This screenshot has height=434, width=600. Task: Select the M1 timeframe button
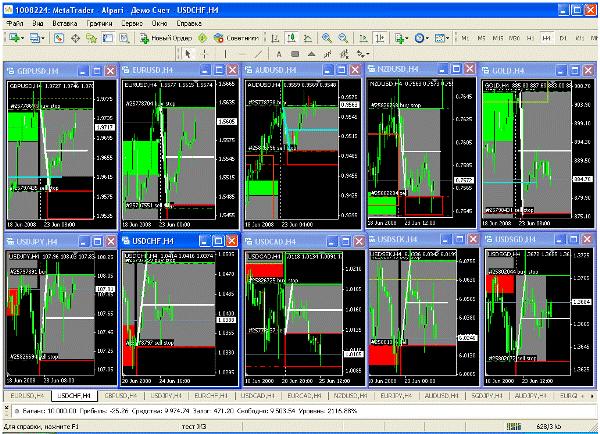[x=465, y=38]
